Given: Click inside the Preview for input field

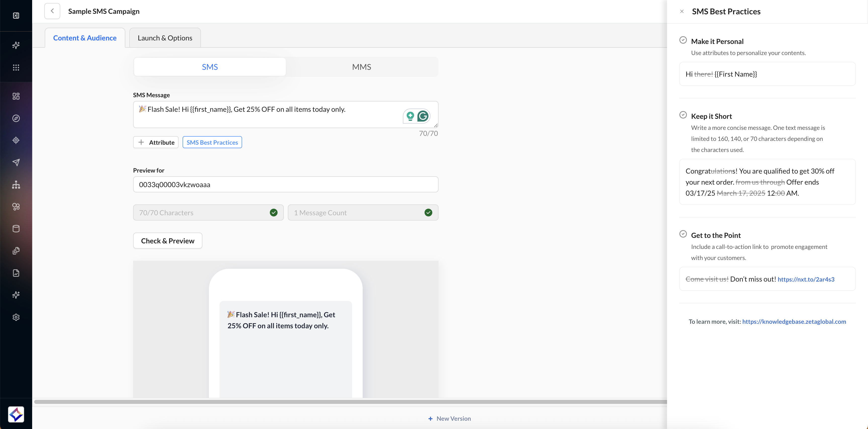Looking at the screenshot, I should pyautogui.click(x=285, y=185).
